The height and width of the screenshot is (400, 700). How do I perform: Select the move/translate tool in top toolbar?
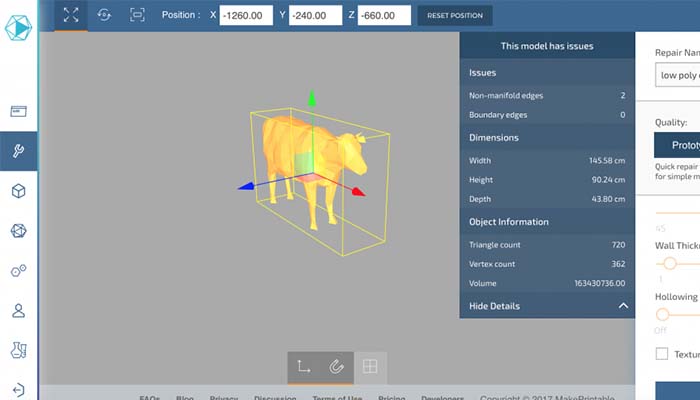[x=70, y=15]
